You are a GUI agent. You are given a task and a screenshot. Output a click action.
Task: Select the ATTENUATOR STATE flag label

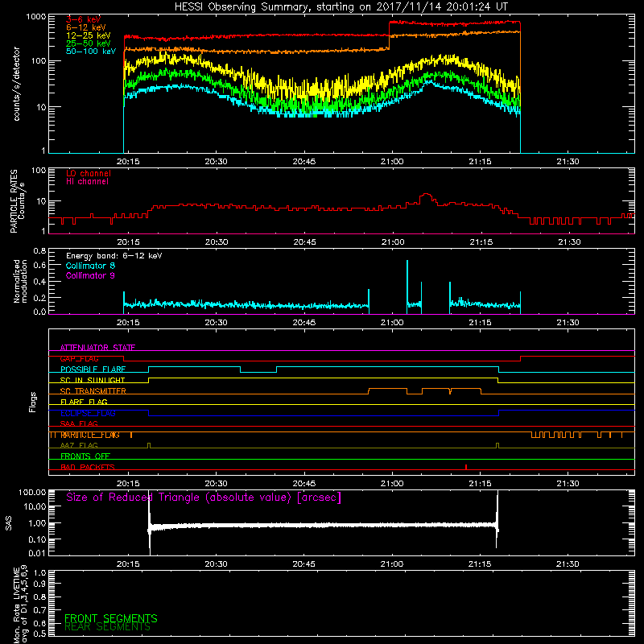pyautogui.click(x=97, y=348)
